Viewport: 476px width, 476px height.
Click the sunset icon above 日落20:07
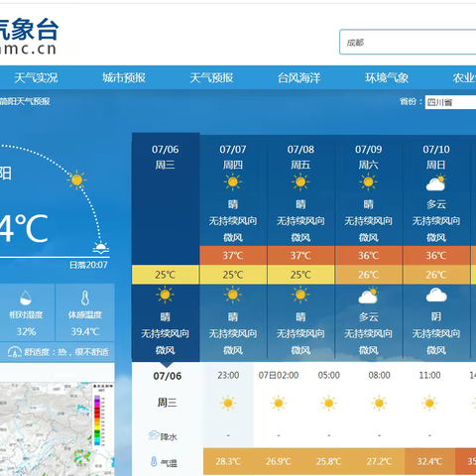101,248
